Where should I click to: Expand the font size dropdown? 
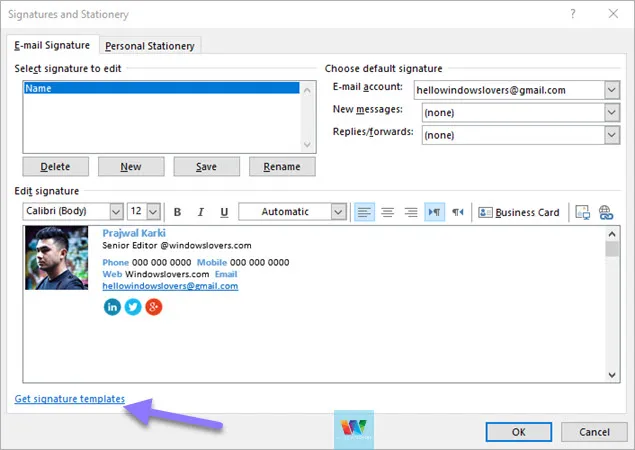(x=153, y=212)
